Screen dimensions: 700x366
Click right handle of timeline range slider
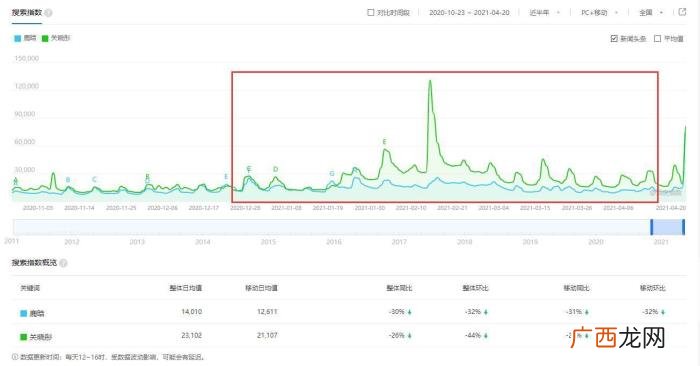[683, 227]
